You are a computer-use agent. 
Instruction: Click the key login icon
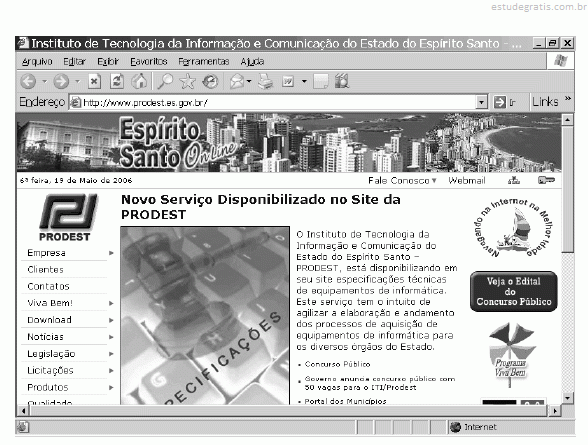pos(546,181)
